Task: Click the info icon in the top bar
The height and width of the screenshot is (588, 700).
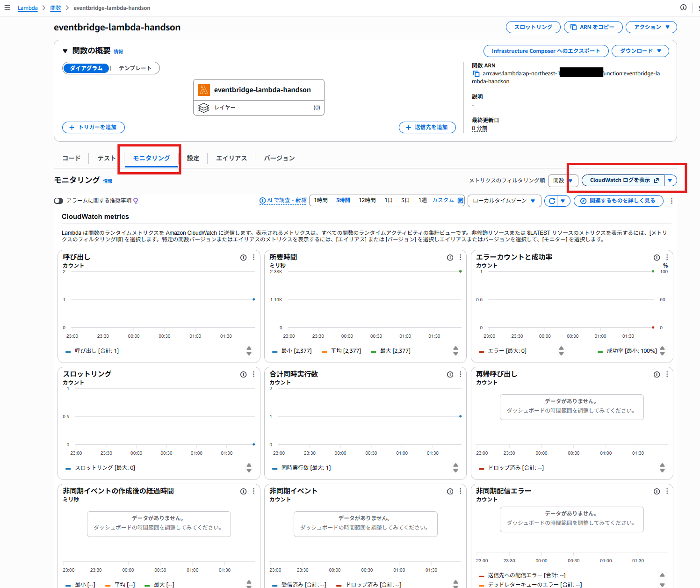Action: click(683, 7)
